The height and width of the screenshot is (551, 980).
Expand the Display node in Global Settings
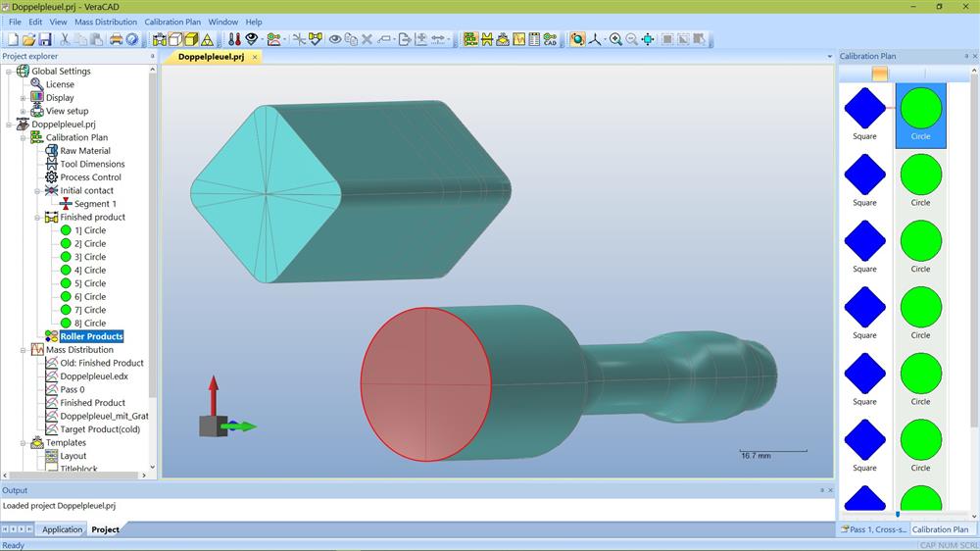click(23, 98)
